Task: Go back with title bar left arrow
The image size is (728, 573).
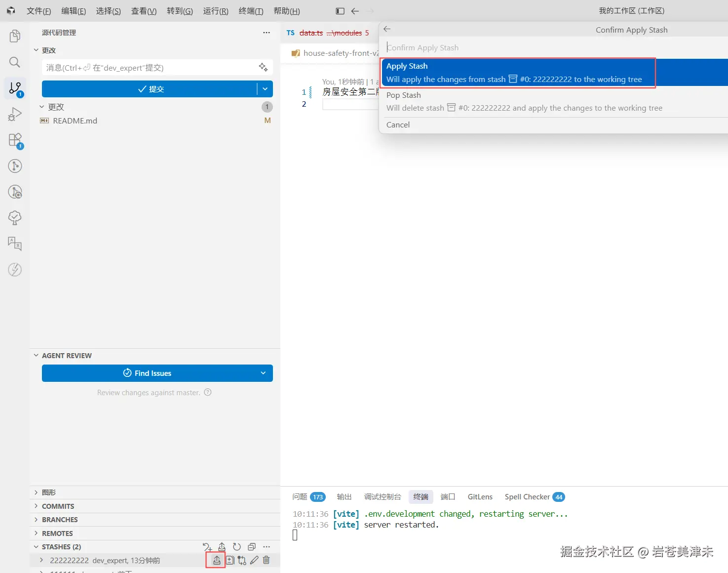Action: pyautogui.click(x=355, y=11)
